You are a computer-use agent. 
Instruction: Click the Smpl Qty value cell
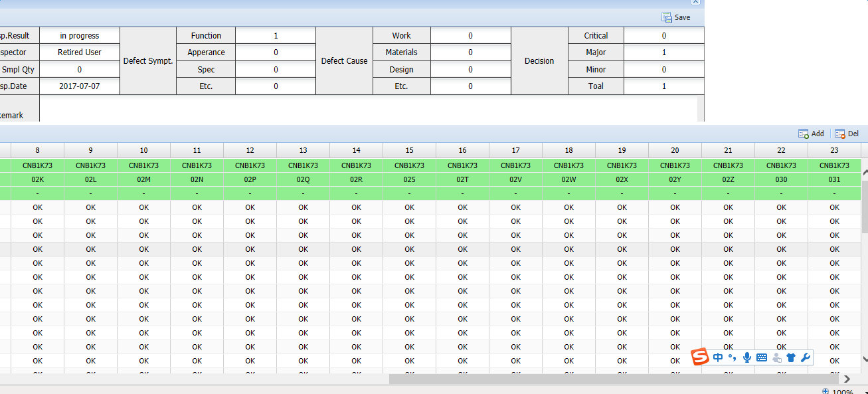pos(80,69)
